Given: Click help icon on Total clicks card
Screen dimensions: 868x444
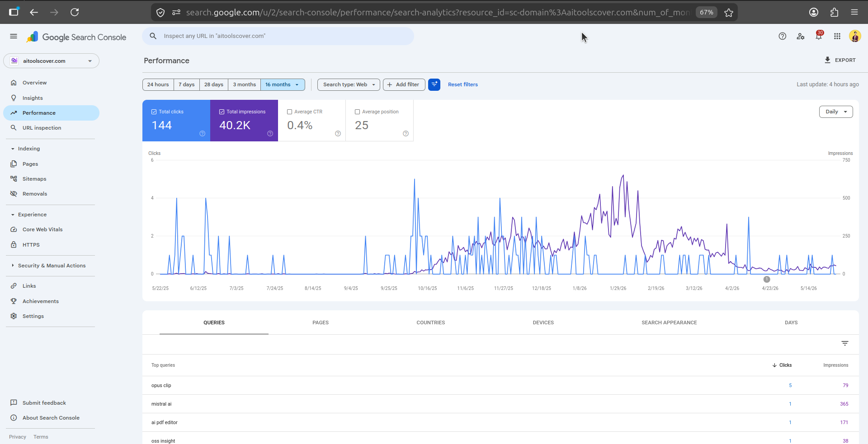Looking at the screenshot, I should pos(203,134).
